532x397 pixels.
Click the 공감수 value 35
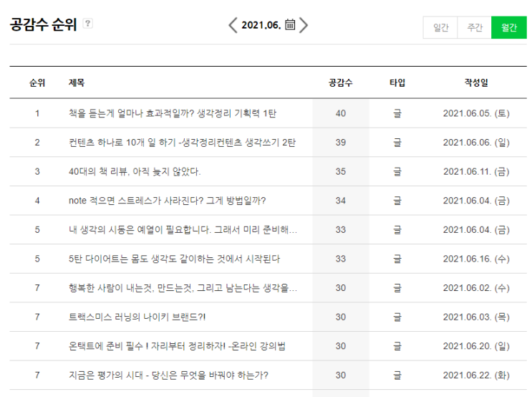341,171
